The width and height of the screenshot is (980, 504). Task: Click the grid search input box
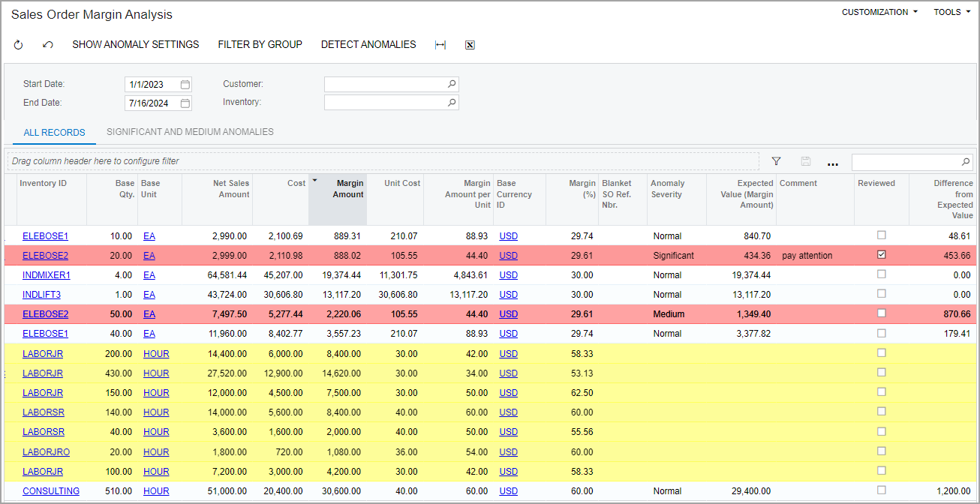[x=906, y=162]
